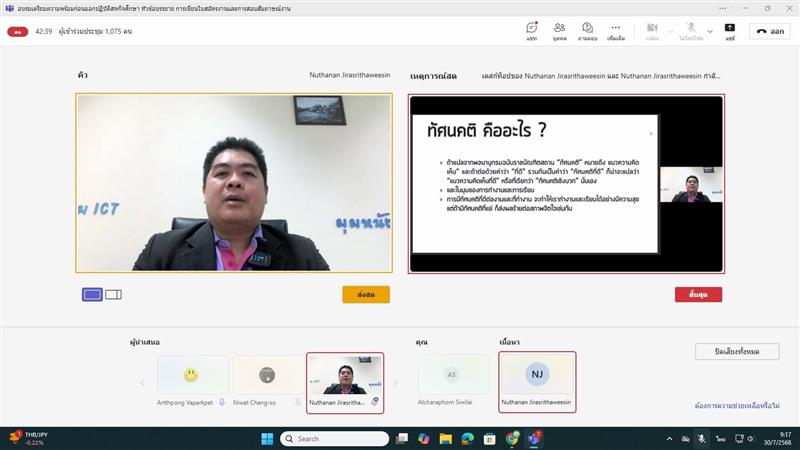800x450 pixels.
Task: Leave the meeting with the red-phone button
Action: tap(770, 31)
